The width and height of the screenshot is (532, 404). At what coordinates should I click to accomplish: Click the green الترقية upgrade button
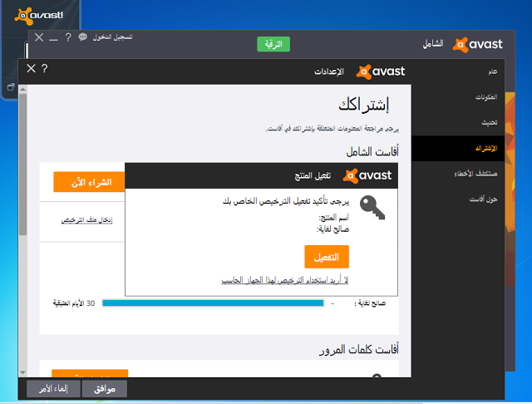pos(273,44)
